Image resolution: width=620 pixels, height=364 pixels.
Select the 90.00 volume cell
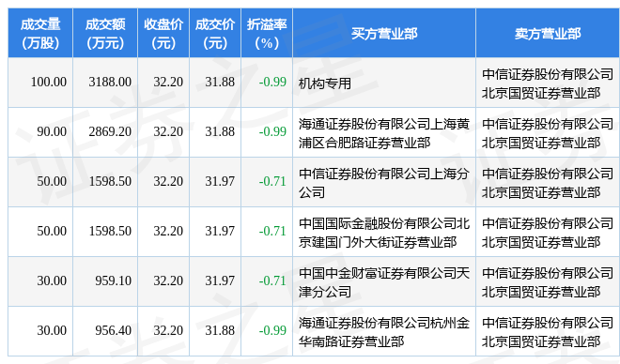click(x=40, y=132)
